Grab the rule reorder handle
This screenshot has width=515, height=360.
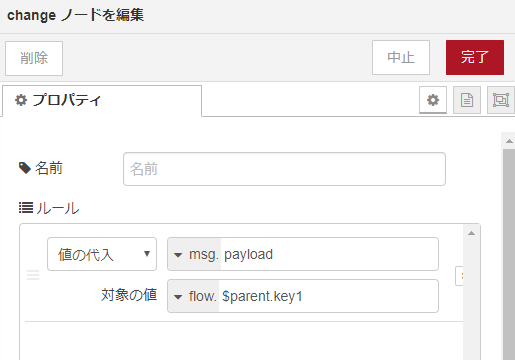[x=33, y=275]
